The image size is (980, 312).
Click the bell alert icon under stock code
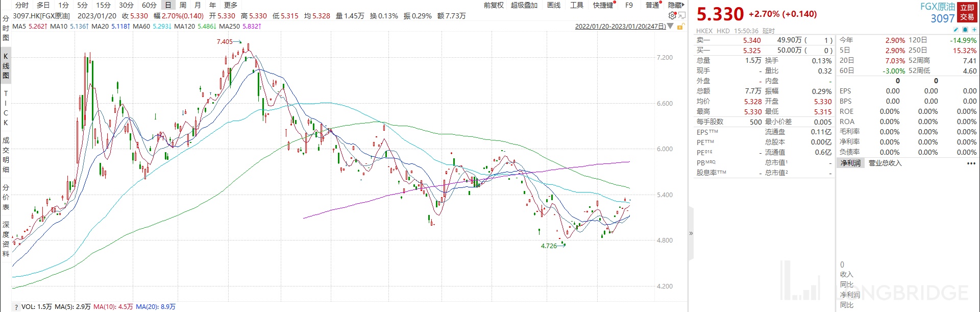(965, 30)
